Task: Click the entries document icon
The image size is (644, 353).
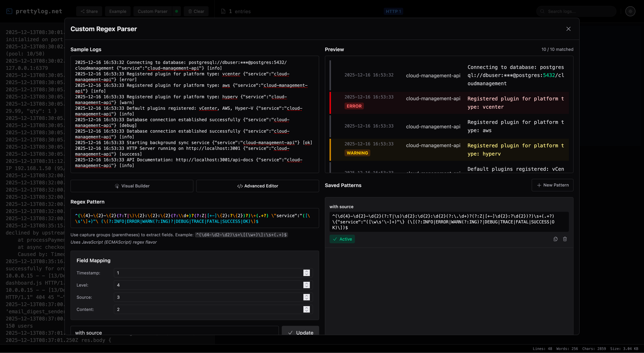Action: click(223, 11)
